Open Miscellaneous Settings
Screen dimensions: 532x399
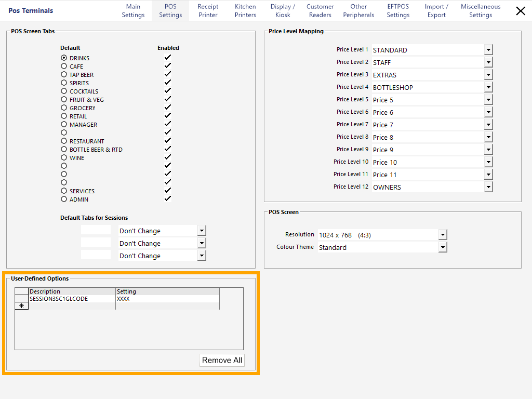[x=481, y=10]
